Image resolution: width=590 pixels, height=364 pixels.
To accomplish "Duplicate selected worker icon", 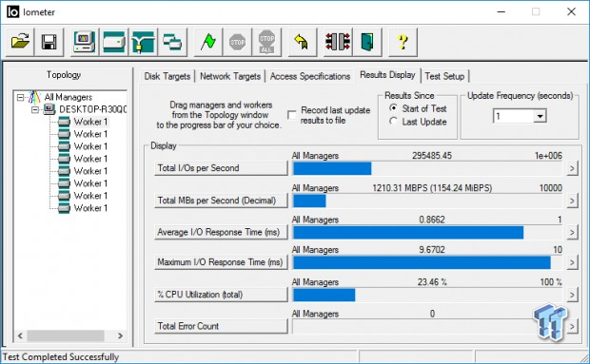I will click(172, 42).
